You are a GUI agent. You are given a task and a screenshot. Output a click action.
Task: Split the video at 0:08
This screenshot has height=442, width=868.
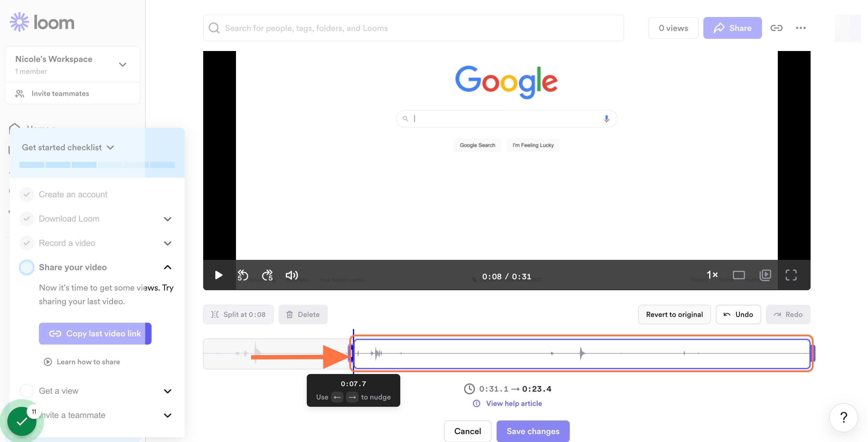click(238, 314)
